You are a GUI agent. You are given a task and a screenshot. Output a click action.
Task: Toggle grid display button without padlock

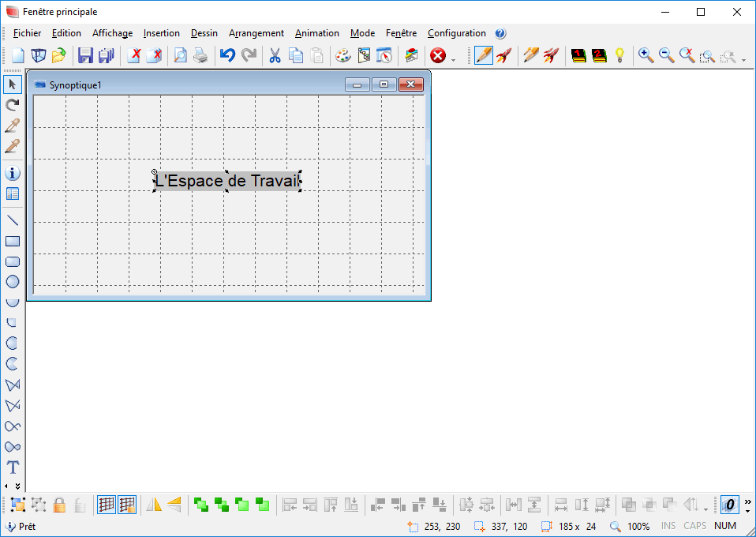pyautogui.click(x=107, y=505)
